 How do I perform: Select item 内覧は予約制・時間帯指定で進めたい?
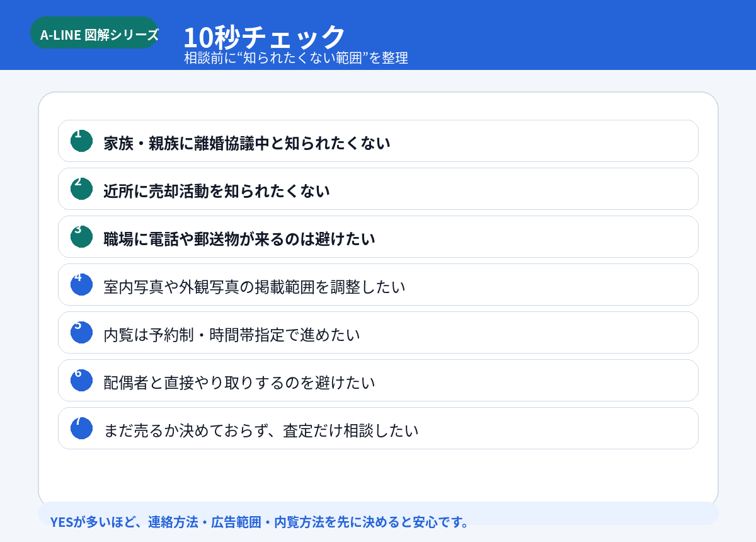(378, 333)
